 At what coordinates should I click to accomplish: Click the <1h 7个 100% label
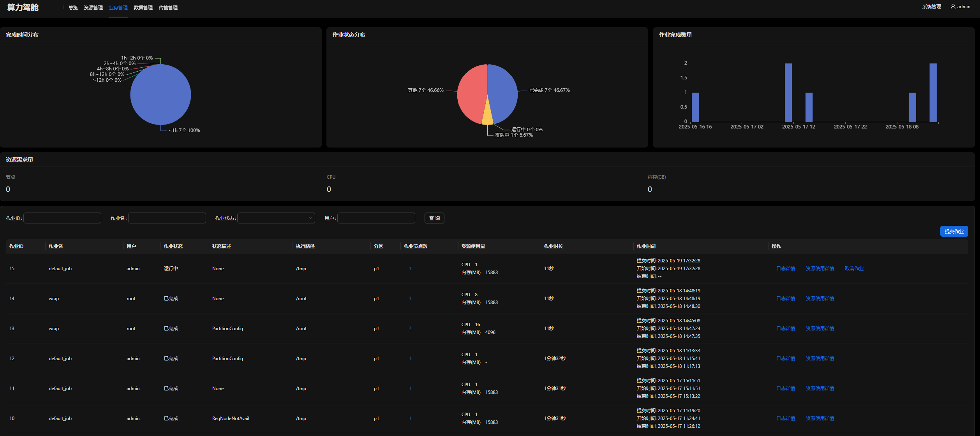(184, 130)
